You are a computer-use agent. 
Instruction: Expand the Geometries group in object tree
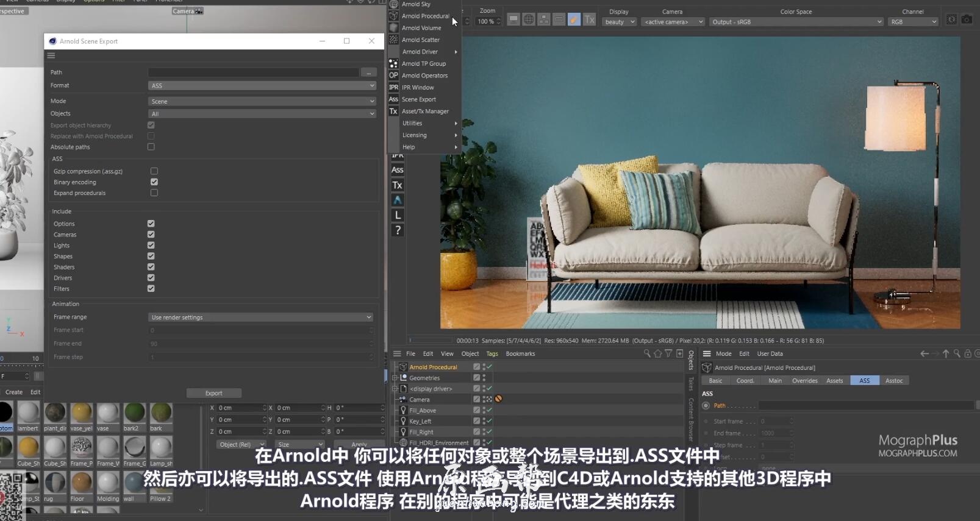395,378
